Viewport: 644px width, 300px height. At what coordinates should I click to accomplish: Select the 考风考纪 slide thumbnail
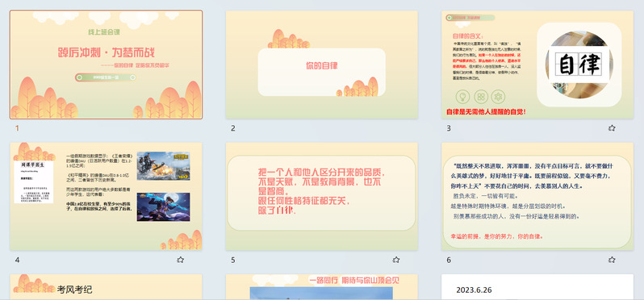(x=106, y=287)
